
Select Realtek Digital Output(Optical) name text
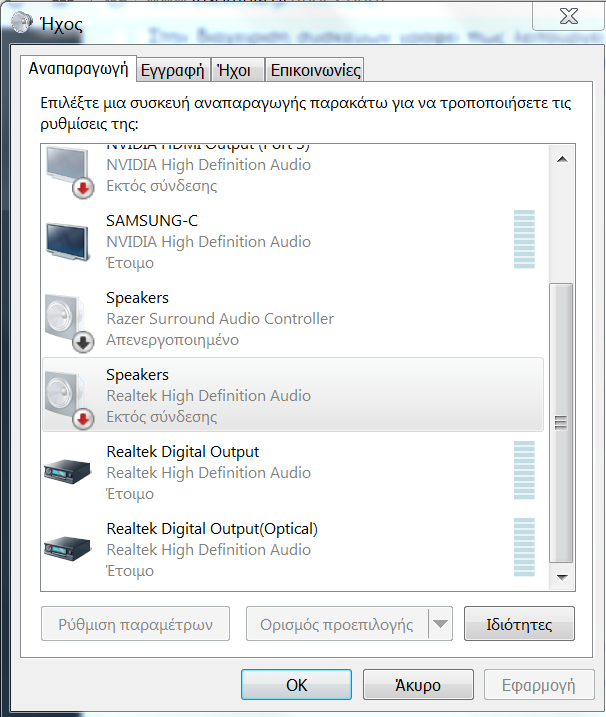click(x=212, y=529)
